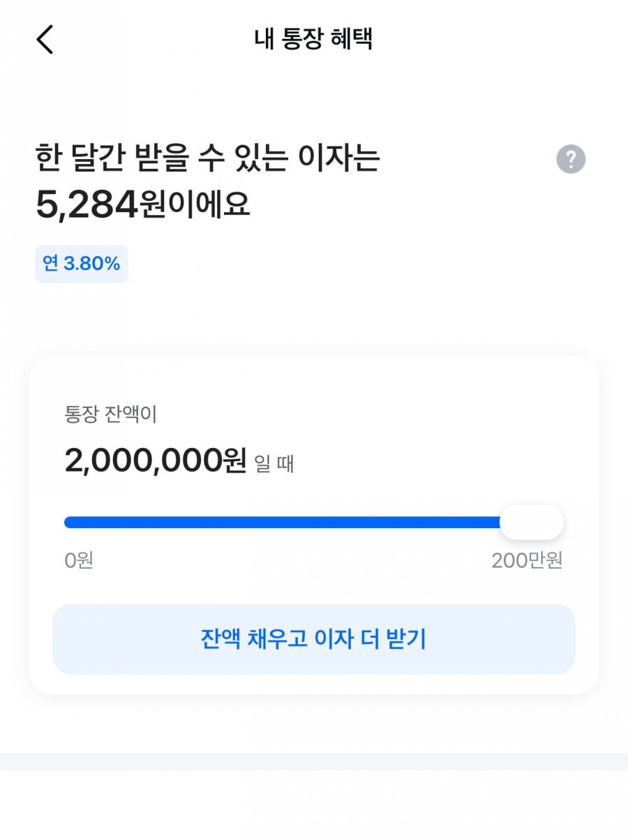Viewport: 628px width, 840px height.
Task: Tap the 200만원 maximum label
Action: (527, 560)
